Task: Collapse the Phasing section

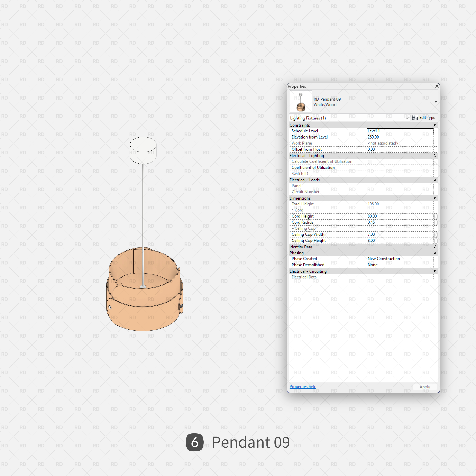Action: pyautogui.click(x=435, y=253)
